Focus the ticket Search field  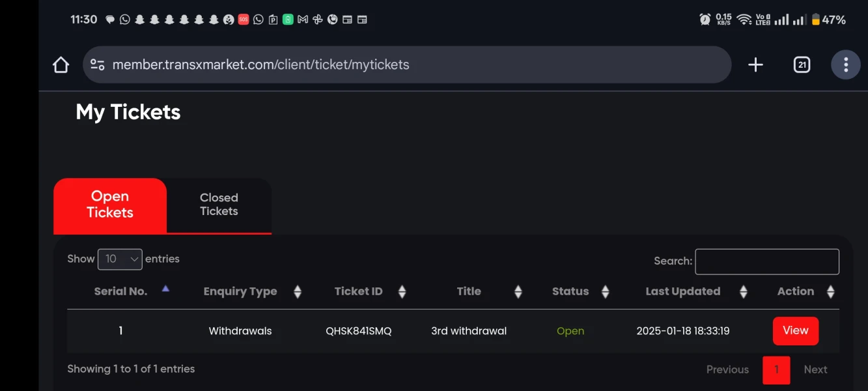[766, 261]
